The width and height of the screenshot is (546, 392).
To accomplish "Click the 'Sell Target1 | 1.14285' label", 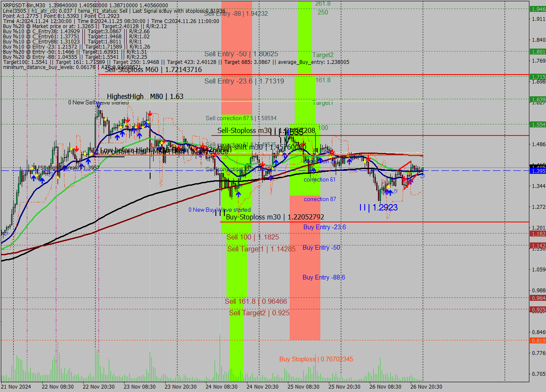I will pyautogui.click(x=261, y=249).
